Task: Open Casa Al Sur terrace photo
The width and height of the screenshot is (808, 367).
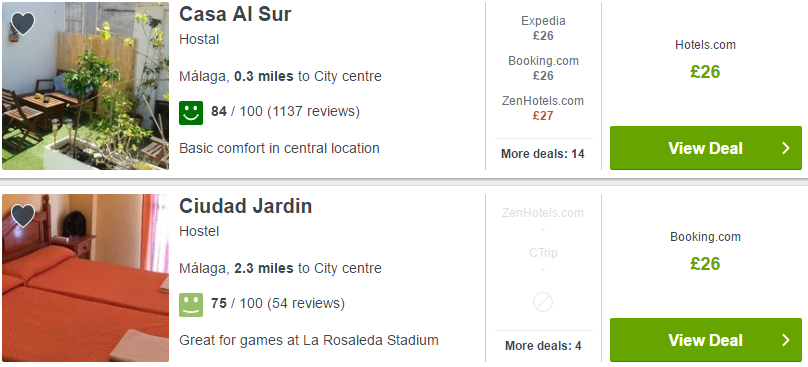Action: [86, 86]
